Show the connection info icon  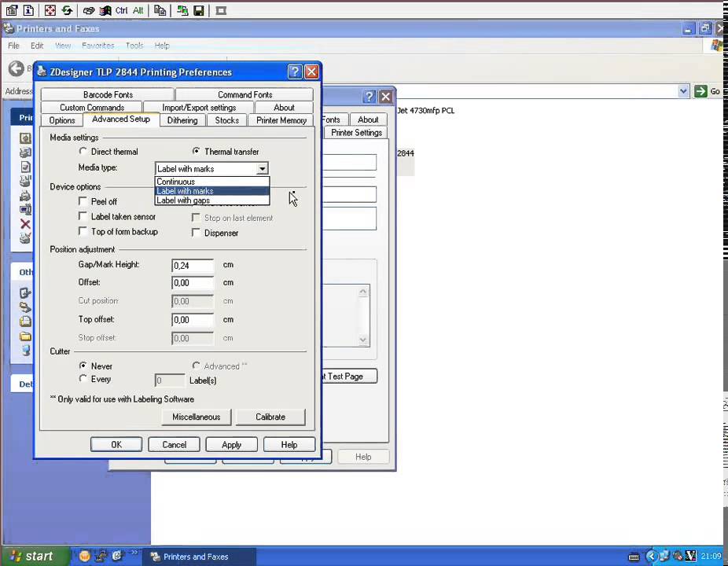coord(28,10)
